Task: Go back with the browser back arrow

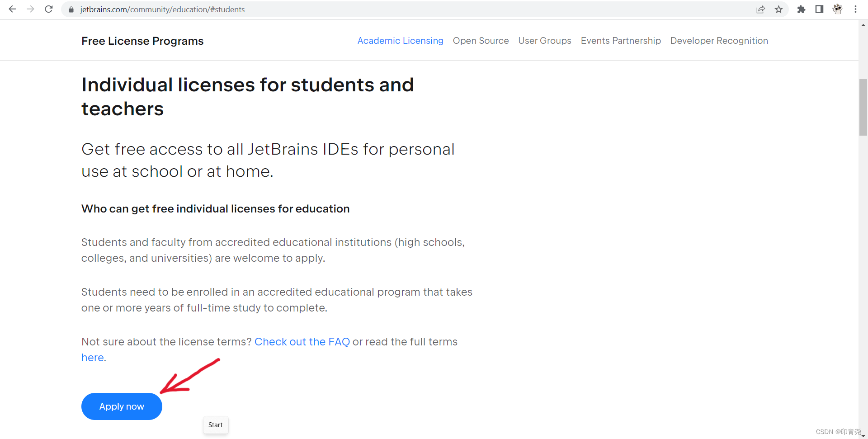Action: pos(13,9)
